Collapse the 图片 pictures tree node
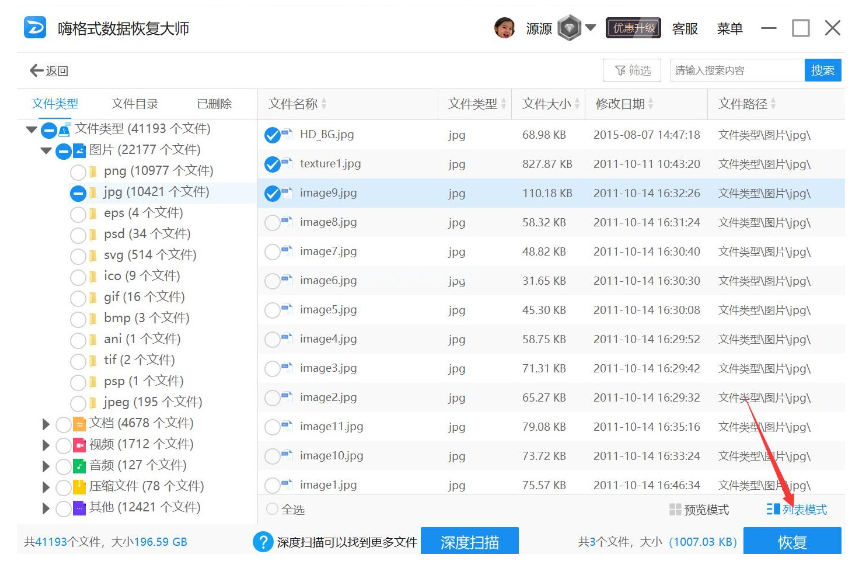The height and width of the screenshot is (570, 853). point(46,151)
